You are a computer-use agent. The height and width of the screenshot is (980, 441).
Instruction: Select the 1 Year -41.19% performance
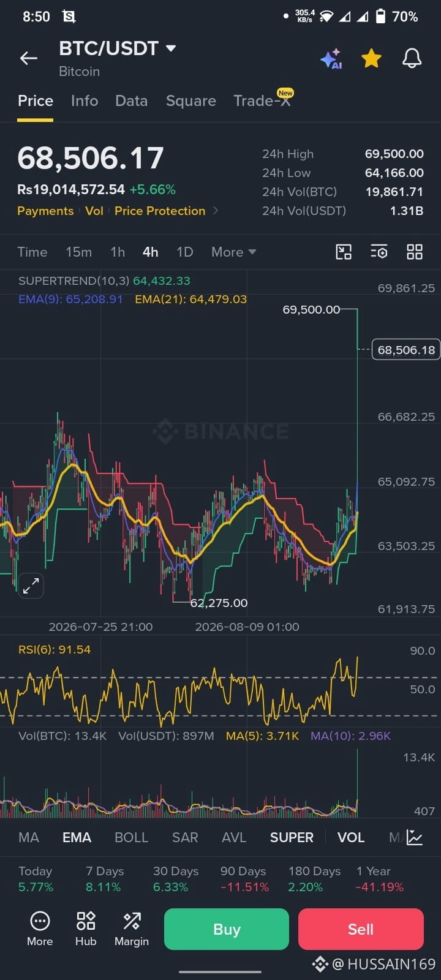[379, 879]
